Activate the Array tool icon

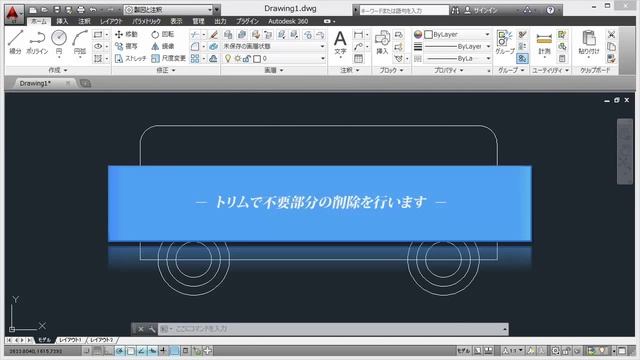click(195, 59)
